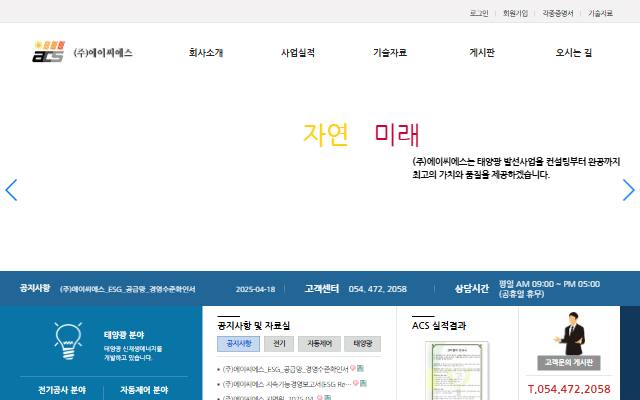This screenshot has height=400, width=640.
Task: Open notice (주)에이씨에스_ESG_공급망_경영수준확인서 in blue bar
Action: point(128,289)
